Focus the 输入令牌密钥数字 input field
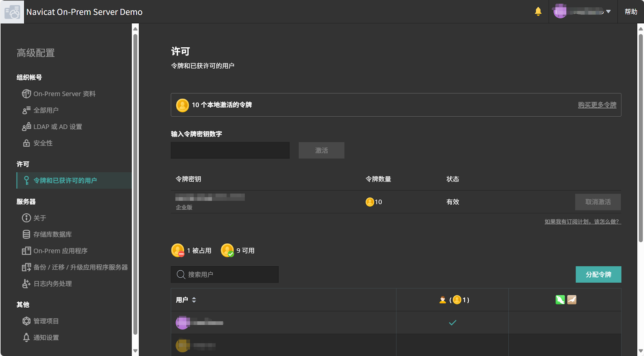The image size is (644, 356). tap(230, 150)
